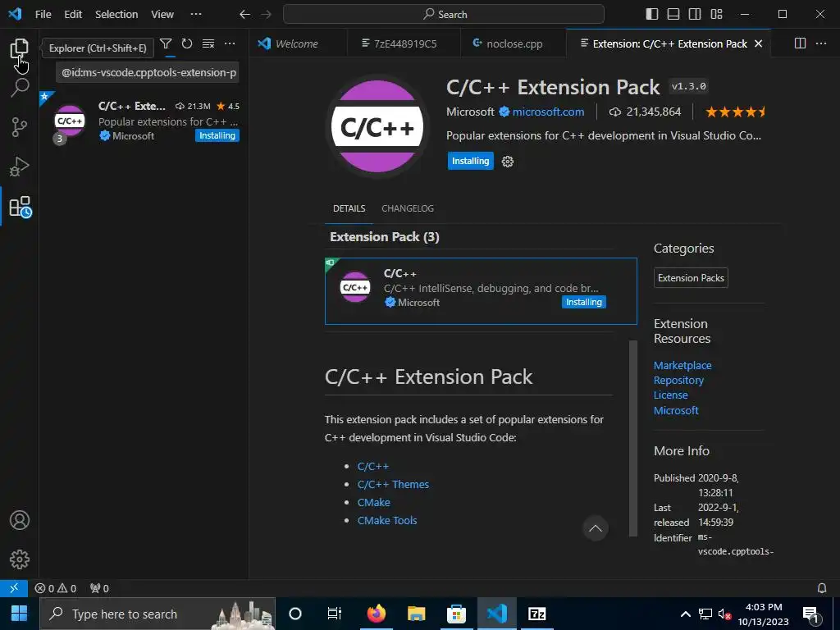Viewport: 840px width, 630px height.
Task: Open Manage gear in activity bar
Action: click(x=20, y=559)
